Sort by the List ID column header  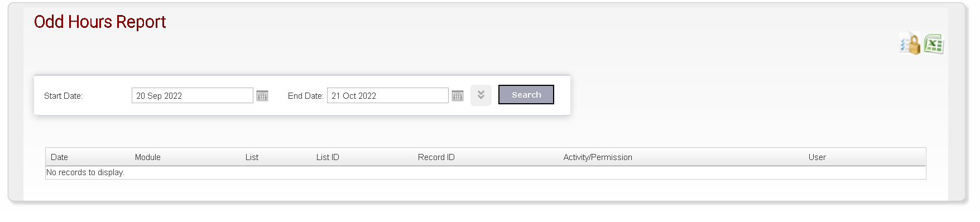[x=328, y=157]
